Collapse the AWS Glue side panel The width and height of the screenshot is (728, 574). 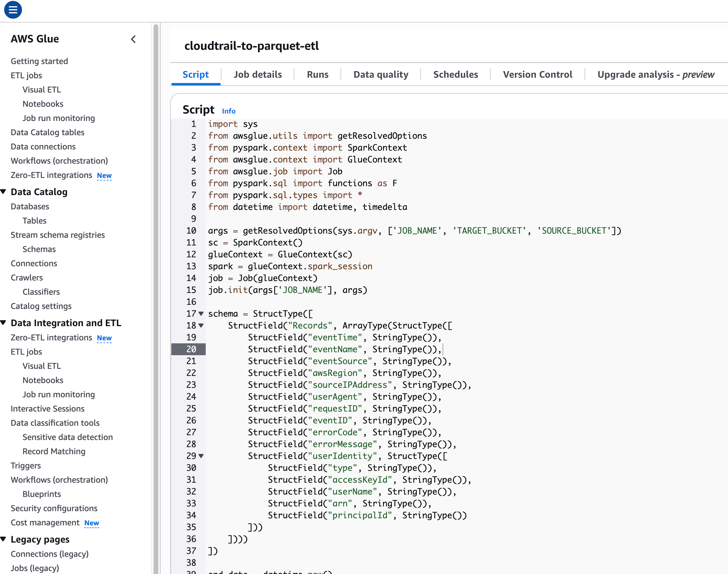point(133,39)
